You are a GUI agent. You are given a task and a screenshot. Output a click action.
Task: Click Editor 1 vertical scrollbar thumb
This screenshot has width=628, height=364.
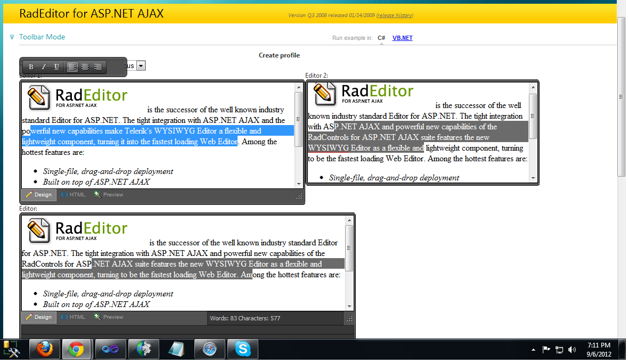pyautogui.click(x=299, y=119)
